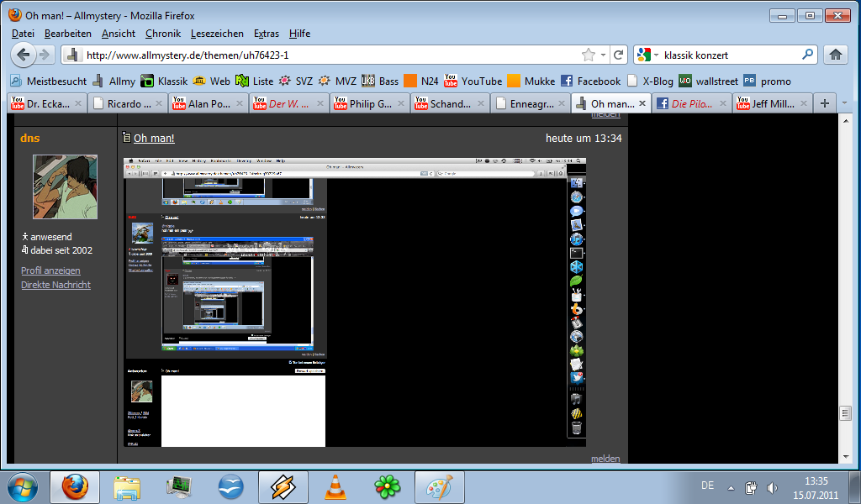Switch to the Alan Po... tab
This screenshot has width=861, height=504.
coord(209,103)
